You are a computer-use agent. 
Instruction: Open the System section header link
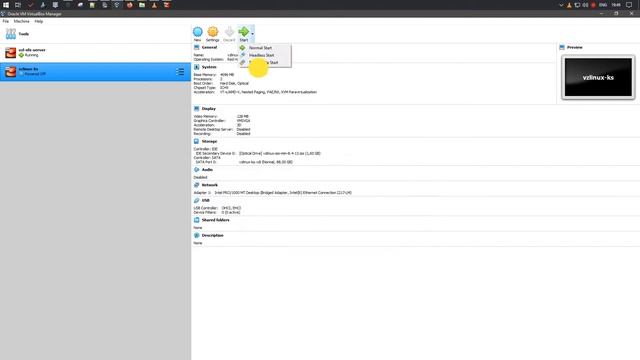coord(209,67)
